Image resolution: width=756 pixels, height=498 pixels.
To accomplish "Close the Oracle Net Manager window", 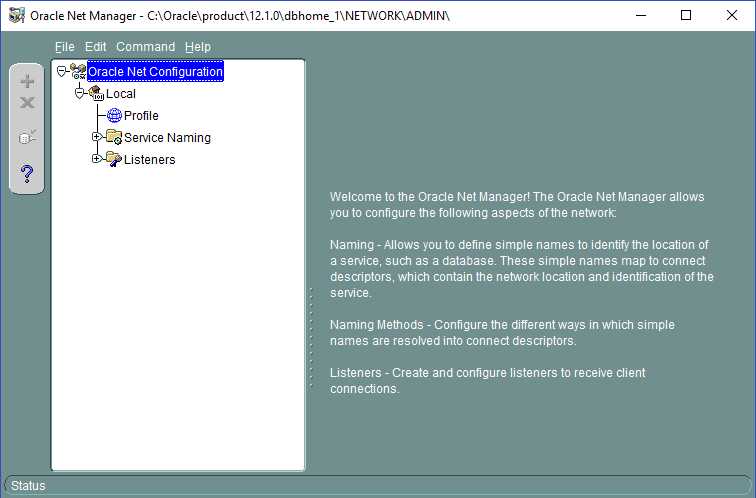I will [731, 15].
